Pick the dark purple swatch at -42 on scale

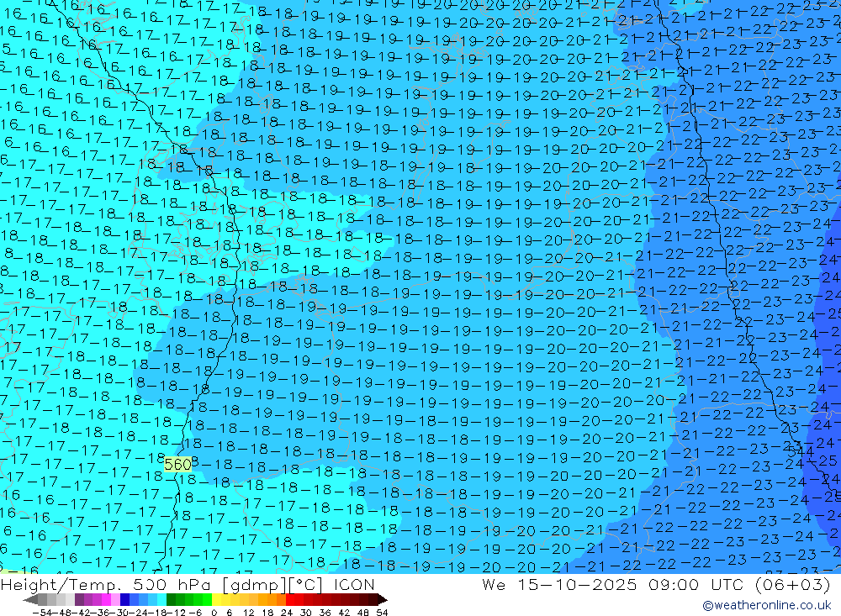click(x=79, y=600)
